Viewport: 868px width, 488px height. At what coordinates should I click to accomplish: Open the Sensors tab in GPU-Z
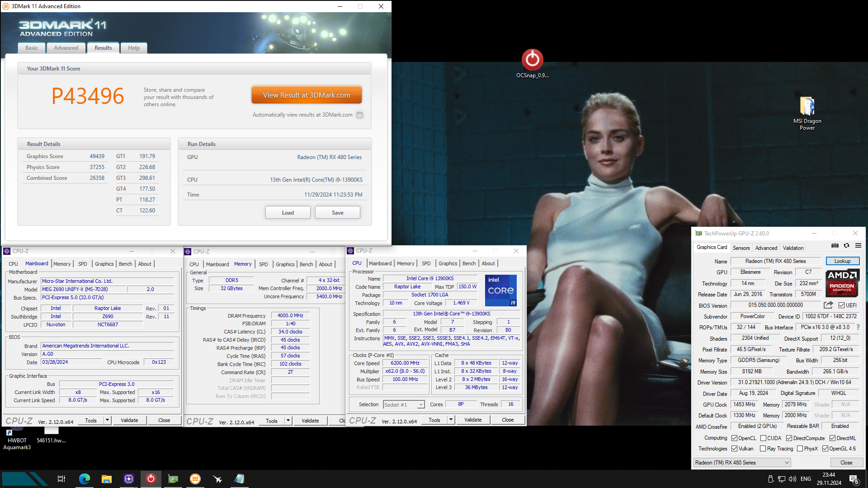[x=741, y=248]
